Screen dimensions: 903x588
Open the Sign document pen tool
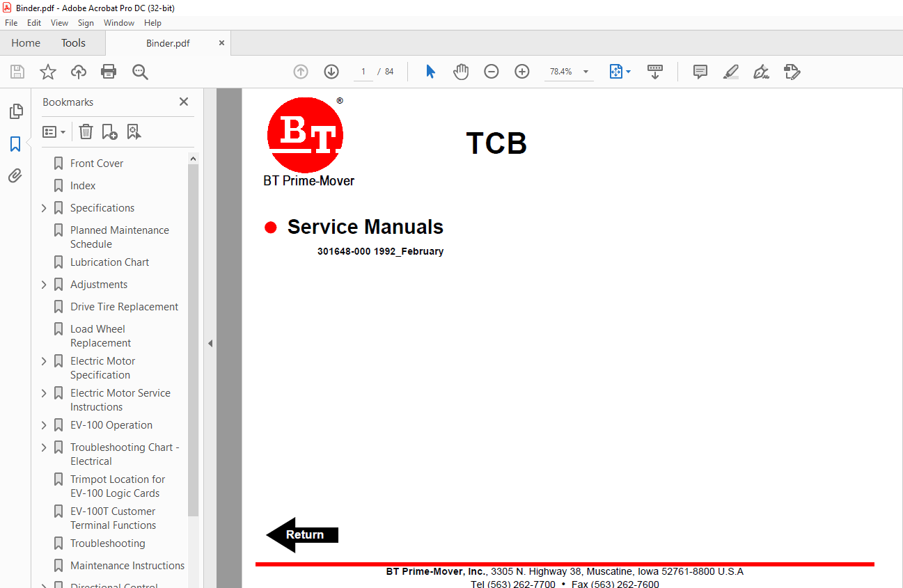(761, 72)
